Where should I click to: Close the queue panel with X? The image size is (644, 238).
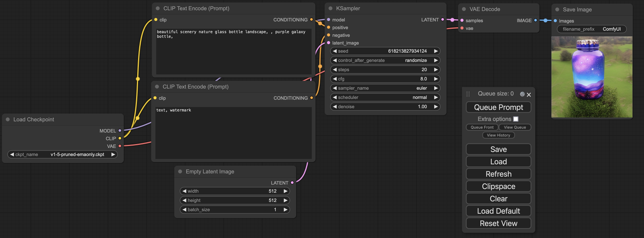[529, 95]
